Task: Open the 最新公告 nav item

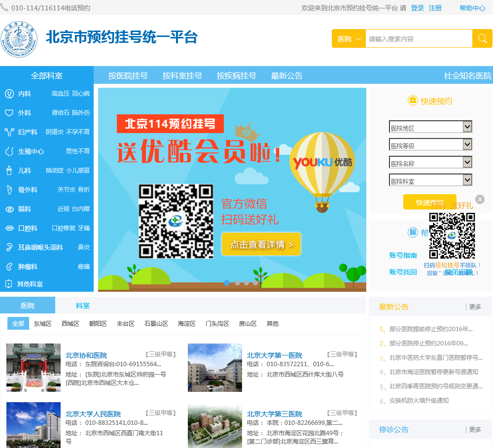Action: (287, 75)
